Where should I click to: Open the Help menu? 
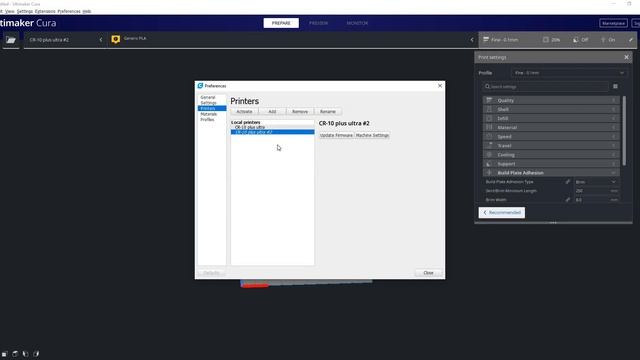pyautogui.click(x=87, y=11)
